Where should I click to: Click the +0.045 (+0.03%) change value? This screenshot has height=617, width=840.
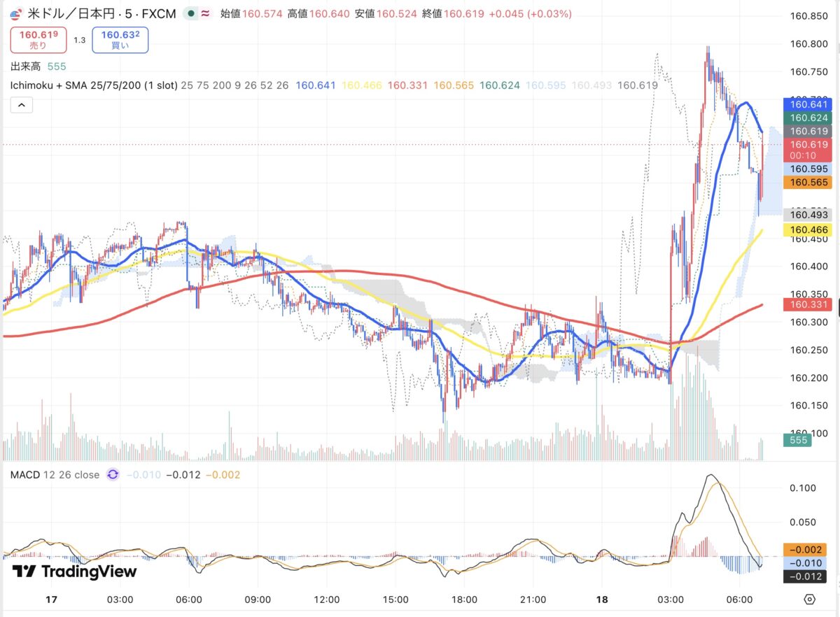531,14
